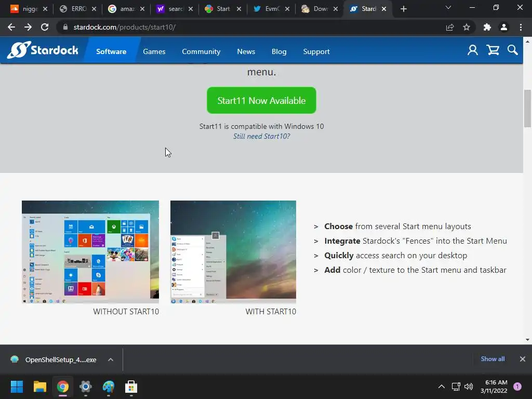The height and width of the screenshot is (399, 532).
Task: Click Show all downloads
Action: pyautogui.click(x=493, y=358)
